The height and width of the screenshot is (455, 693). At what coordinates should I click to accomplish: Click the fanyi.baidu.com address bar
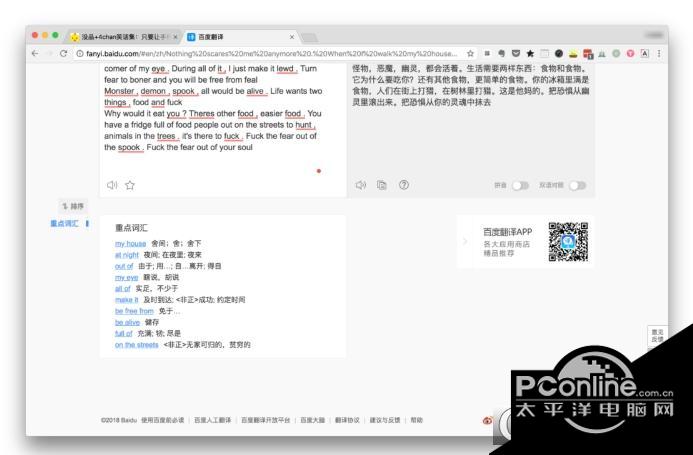click(x=272, y=54)
